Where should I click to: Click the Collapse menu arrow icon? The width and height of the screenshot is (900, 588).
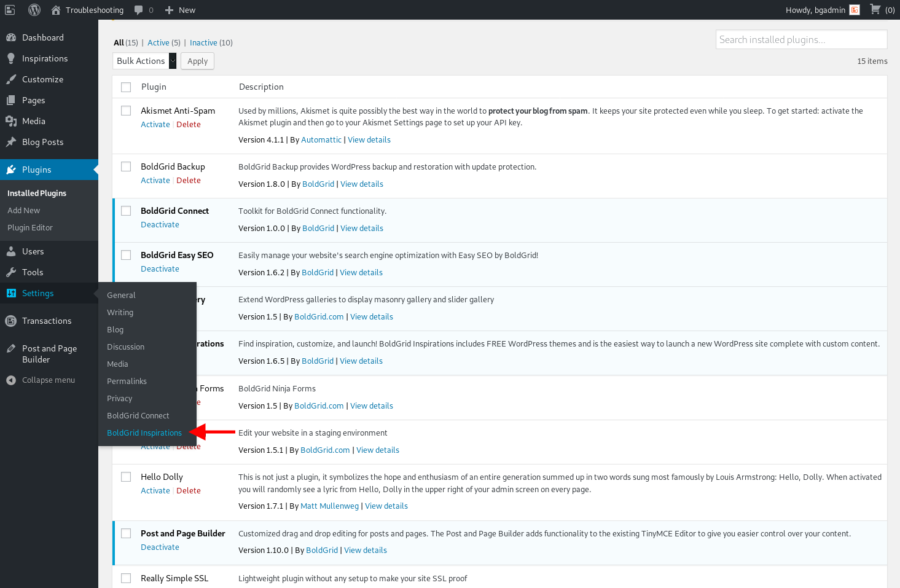click(x=11, y=380)
